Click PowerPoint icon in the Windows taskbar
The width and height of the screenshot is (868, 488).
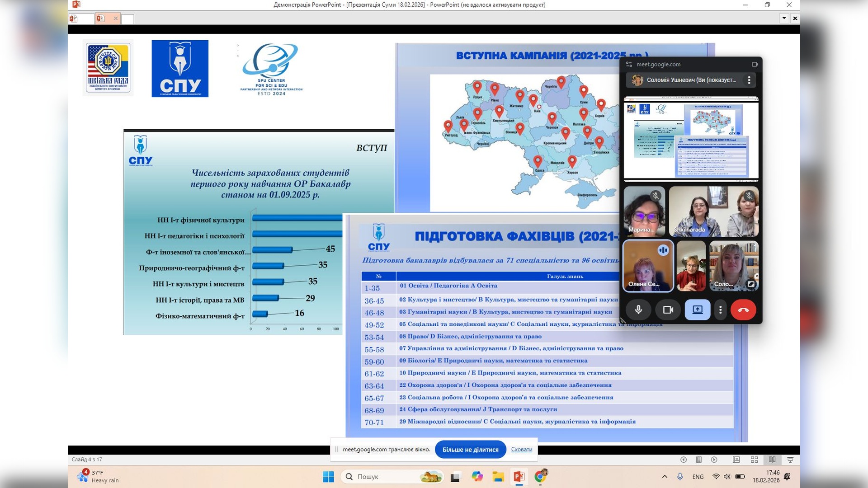[519, 477]
